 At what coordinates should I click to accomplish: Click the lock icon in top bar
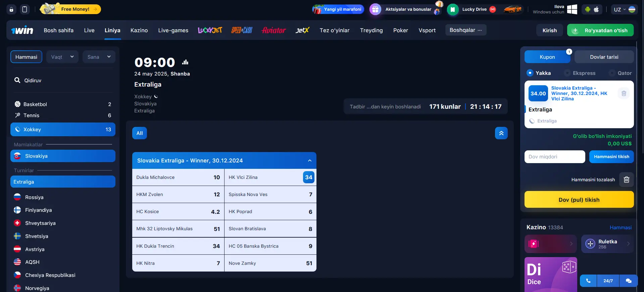coord(11,9)
